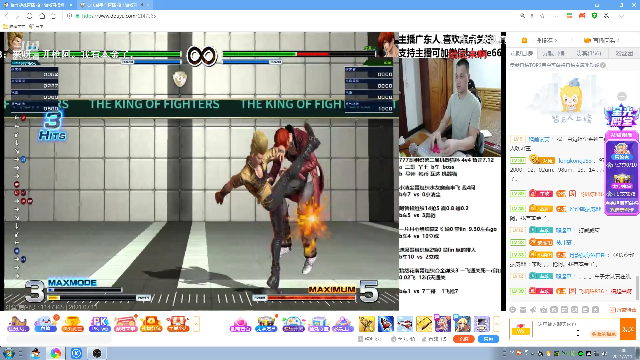Click the blue backpack button below gifts
This screenshot has height=360, width=640.
pos(488,339)
